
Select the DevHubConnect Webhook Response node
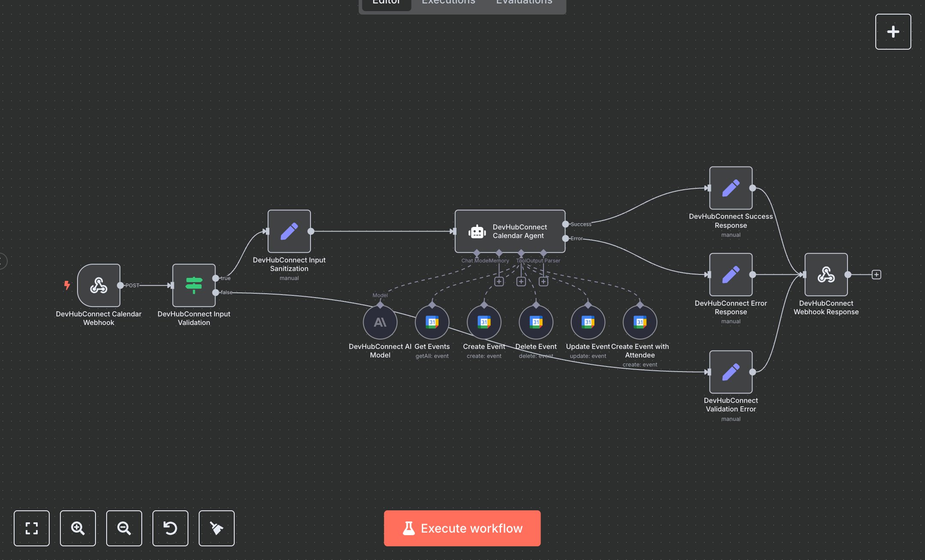coord(826,274)
